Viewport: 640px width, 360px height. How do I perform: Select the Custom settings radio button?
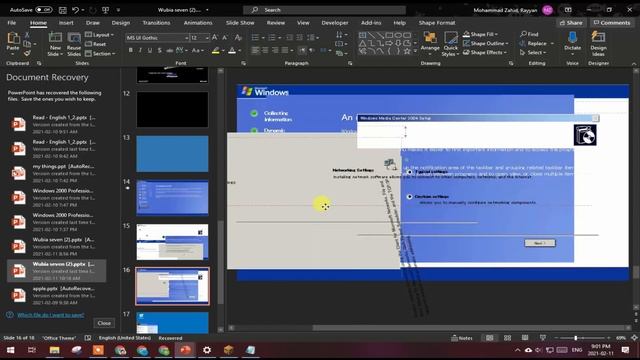(x=410, y=197)
